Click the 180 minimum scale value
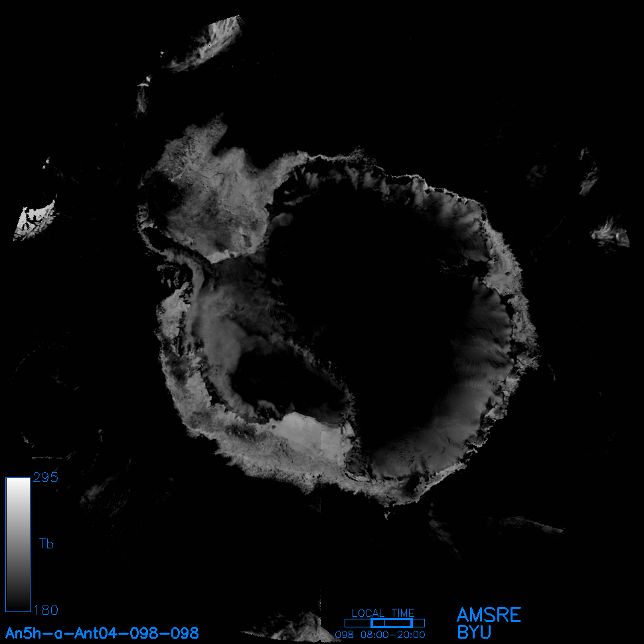Image resolution: width=644 pixels, height=644 pixels. (46, 610)
